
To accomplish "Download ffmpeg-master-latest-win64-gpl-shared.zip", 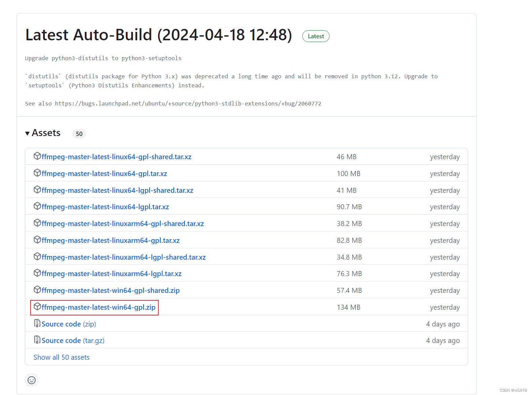I will (x=111, y=291).
